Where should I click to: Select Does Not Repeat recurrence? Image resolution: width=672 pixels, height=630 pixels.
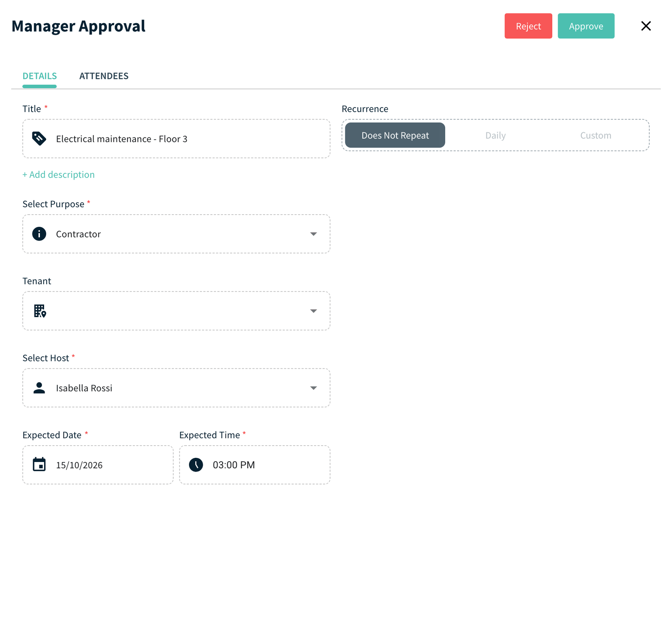tap(395, 135)
